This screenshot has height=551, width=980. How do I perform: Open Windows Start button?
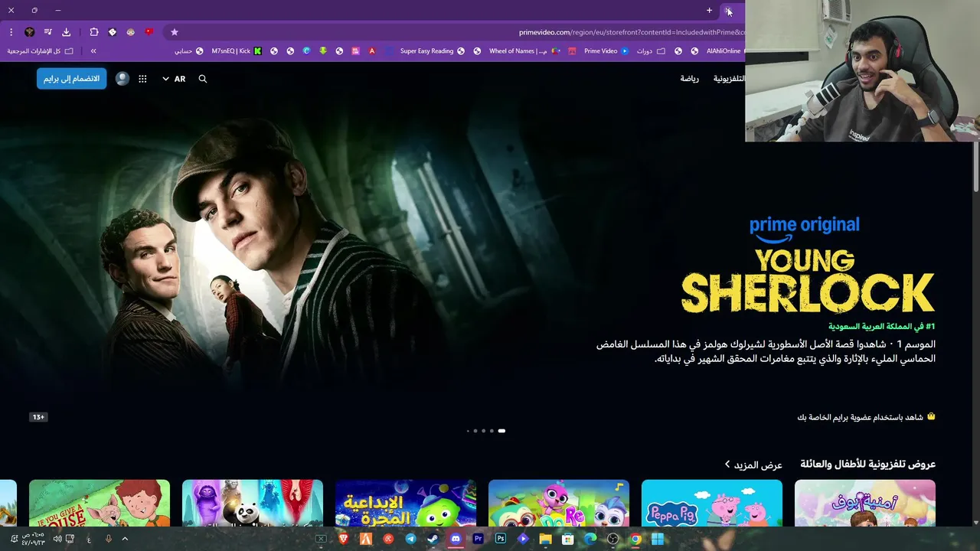point(657,539)
